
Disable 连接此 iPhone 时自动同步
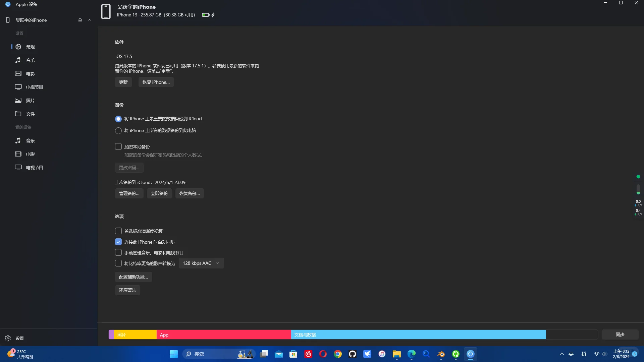coord(118,242)
